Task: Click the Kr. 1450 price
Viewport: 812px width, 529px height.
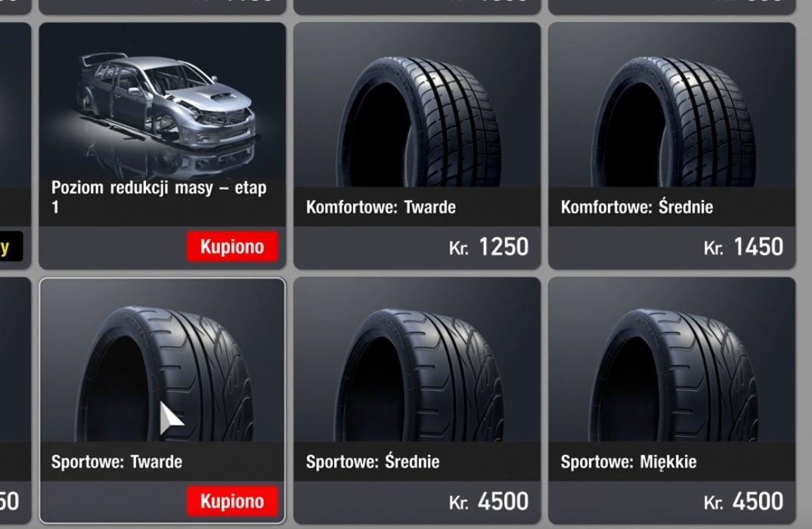Action: click(743, 247)
